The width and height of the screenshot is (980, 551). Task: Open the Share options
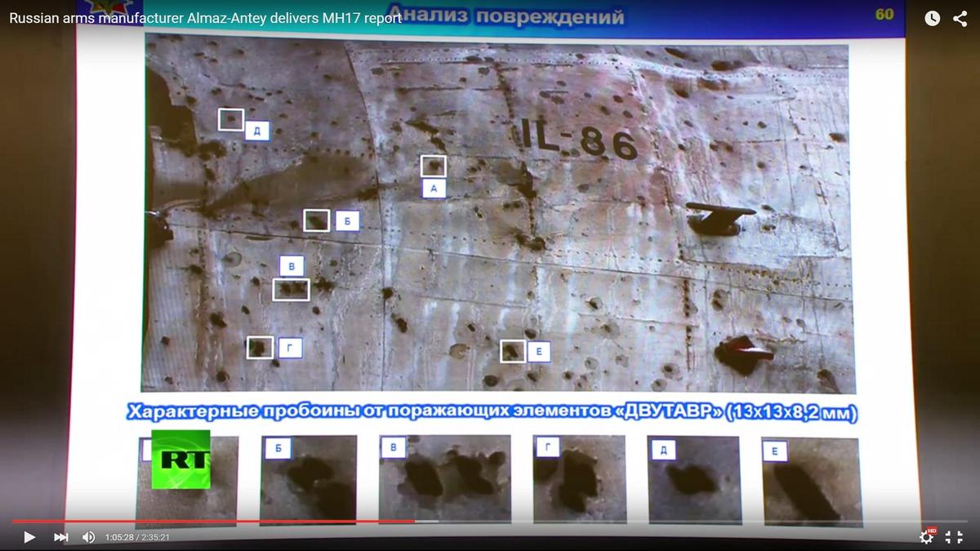point(960,18)
